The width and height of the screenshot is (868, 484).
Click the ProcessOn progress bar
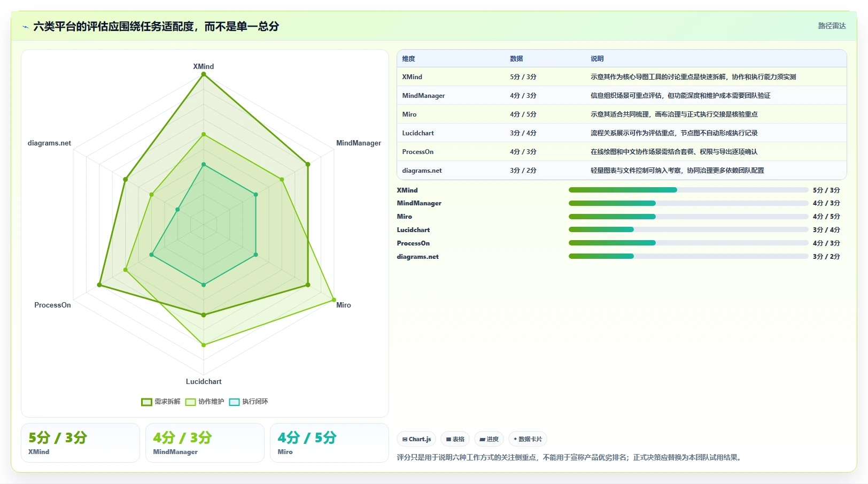pyautogui.click(x=688, y=243)
